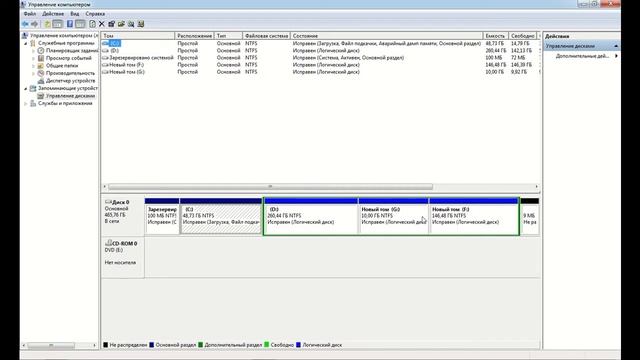Click the left tree horizontal scrollbar thumb
Screen dimensions: 640x360
[51, 345]
